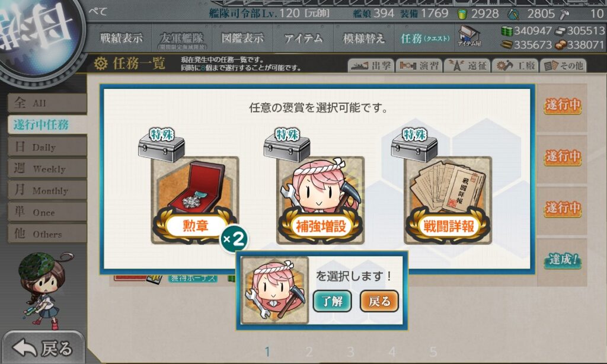607x364 pixels.
Task: Open 図鑑表示 encyclopedia menu
Action: click(242, 38)
